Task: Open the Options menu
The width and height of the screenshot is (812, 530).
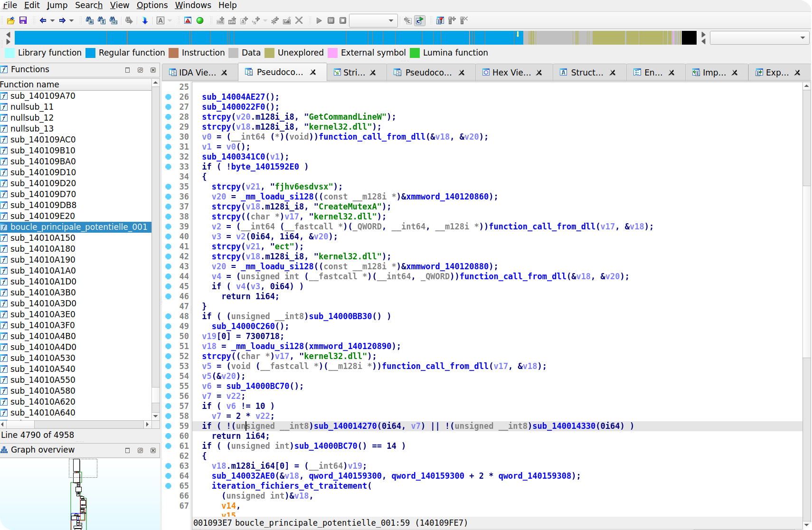Action: 152,5
